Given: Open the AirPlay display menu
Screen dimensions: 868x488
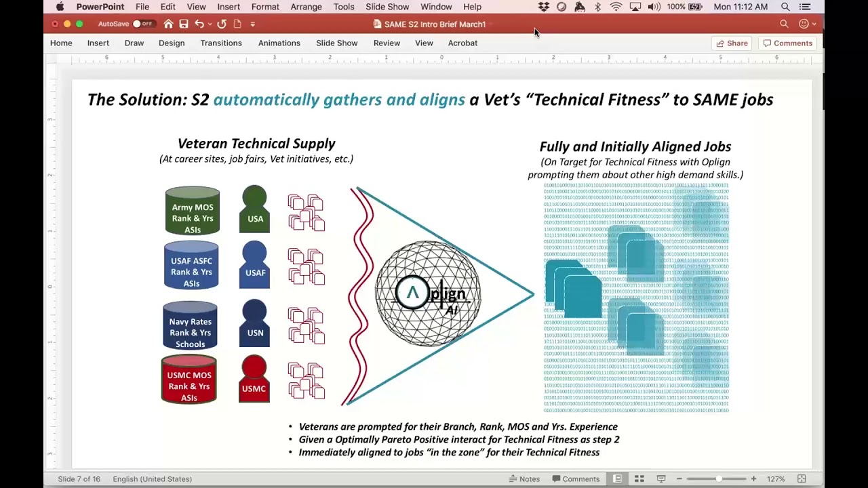Looking at the screenshot, I should point(635,7).
